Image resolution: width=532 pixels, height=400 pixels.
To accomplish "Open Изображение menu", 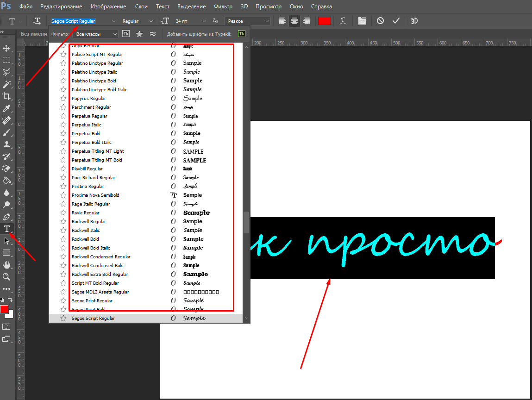I will click(x=108, y=6).
